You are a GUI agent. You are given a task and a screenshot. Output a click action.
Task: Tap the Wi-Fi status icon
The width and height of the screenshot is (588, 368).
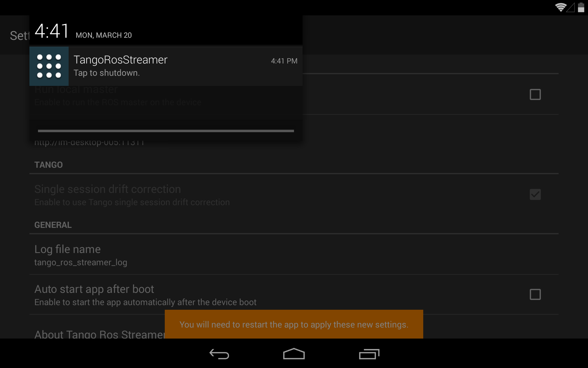pyautogui.click(x=560, y=7)
